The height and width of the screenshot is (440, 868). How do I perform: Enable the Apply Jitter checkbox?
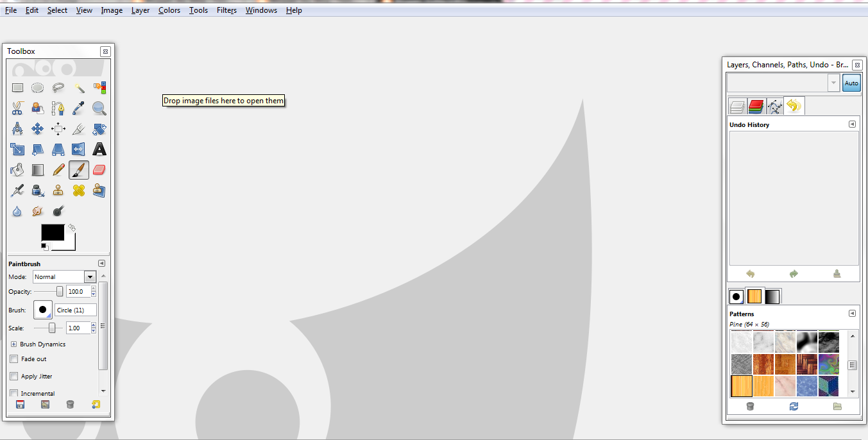tap(13, 377)
